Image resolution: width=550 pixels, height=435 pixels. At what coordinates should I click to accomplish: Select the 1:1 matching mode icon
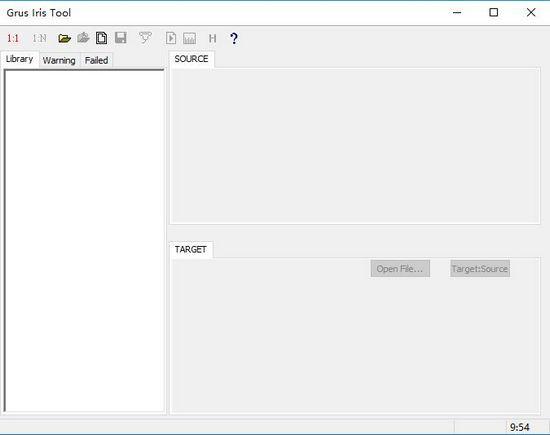[13, 38]
